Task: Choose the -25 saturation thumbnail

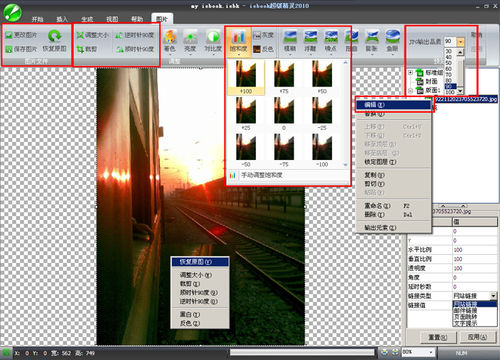Action: [322, 114]
